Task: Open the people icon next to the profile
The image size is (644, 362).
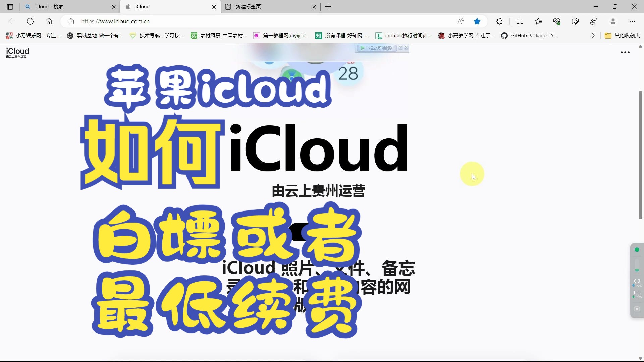Action: (594, 21)
